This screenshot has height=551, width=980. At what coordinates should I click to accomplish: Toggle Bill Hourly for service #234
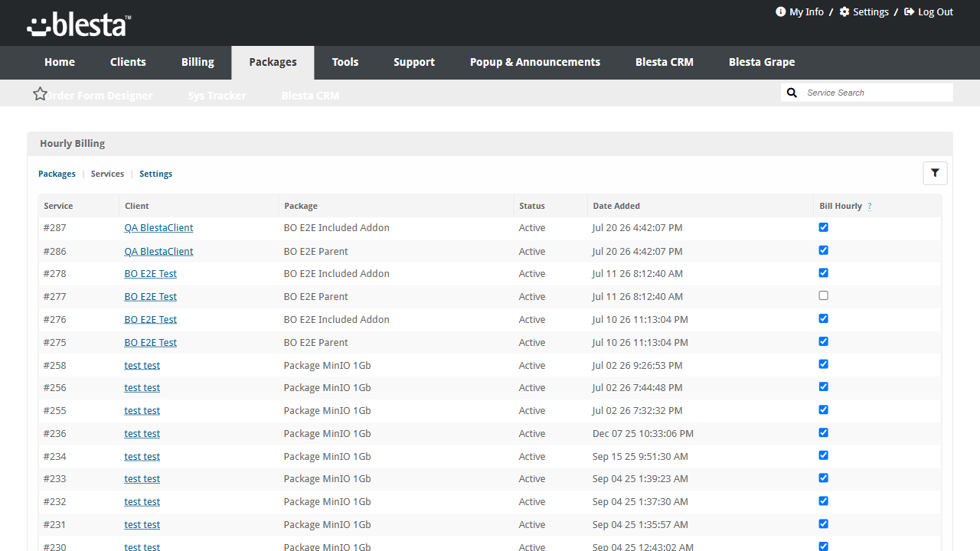click(824, 455)
